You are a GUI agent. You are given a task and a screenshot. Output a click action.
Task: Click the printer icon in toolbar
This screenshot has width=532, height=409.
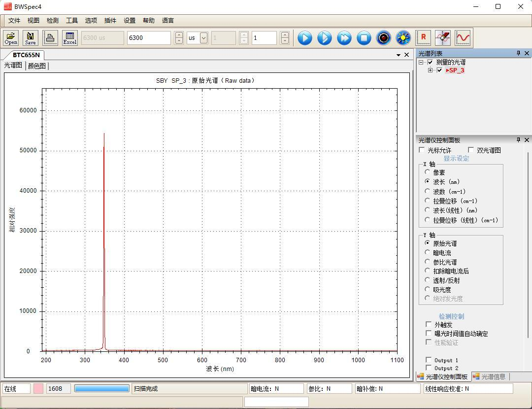50,38
